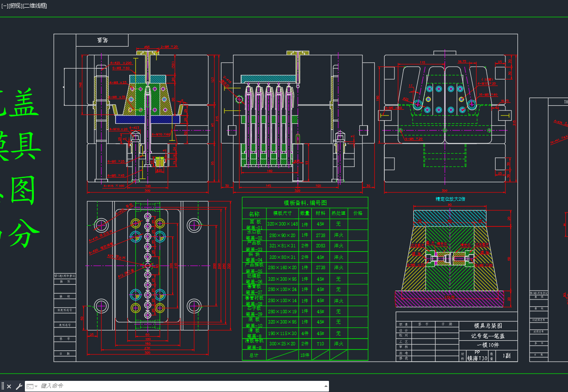Select the dimension text 280×160×20

282,268
